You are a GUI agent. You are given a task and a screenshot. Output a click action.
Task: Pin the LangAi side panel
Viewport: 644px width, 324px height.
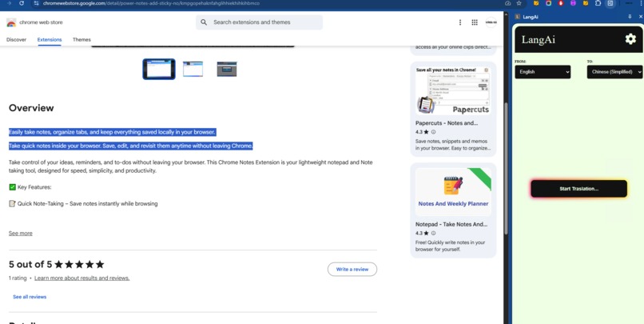point(630,17)
